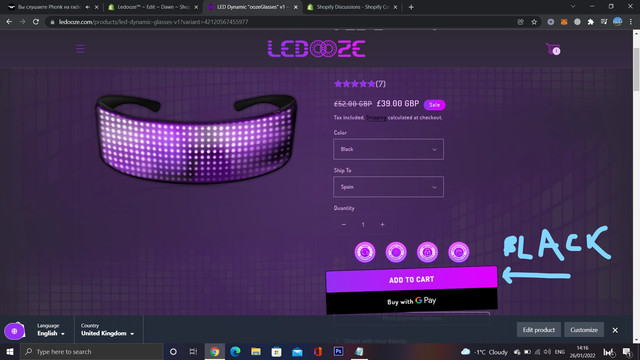Open Chrome extensions puzzle icon
This screenshot has height=360, width=640.
pos(591,22)
